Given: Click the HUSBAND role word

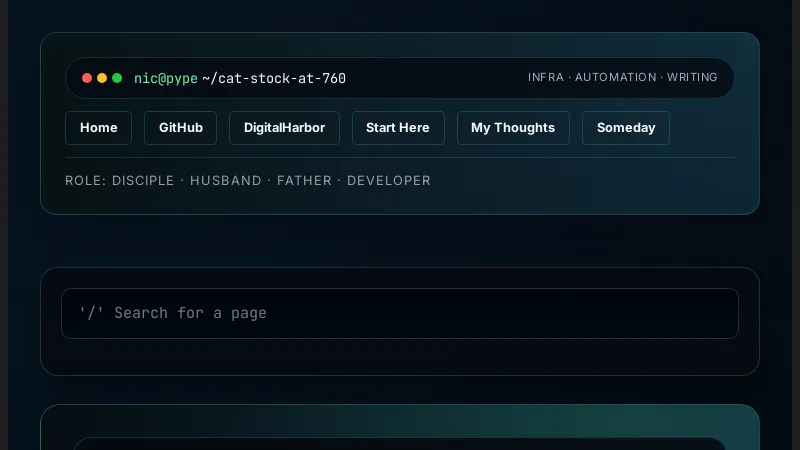Looking at the screenshot, I should click(x=226, y=181).
